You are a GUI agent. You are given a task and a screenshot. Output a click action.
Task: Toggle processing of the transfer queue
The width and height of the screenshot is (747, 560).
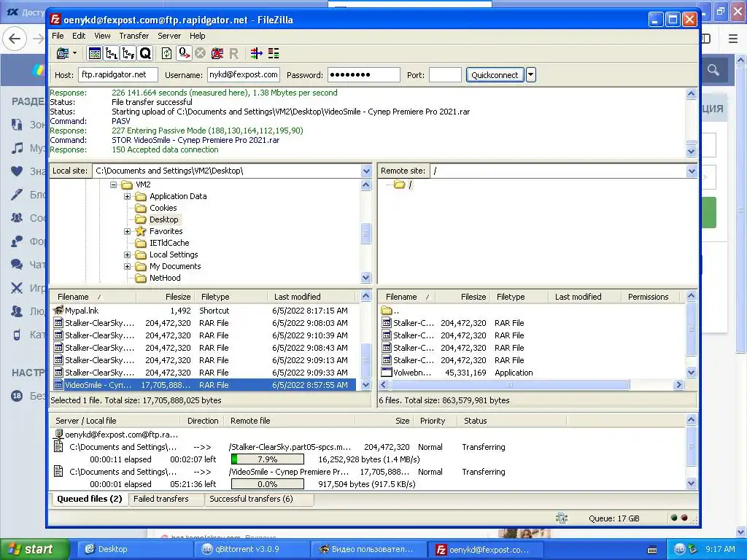[x=184, y=53]
